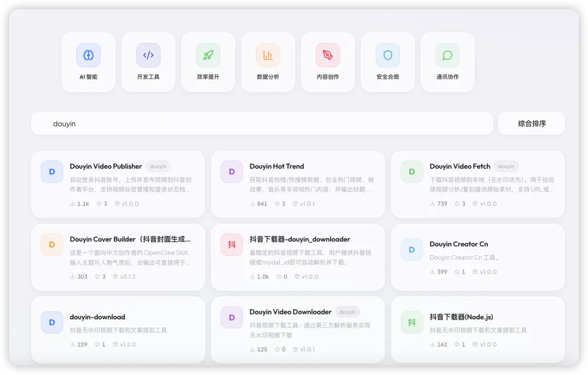The image size is (588, 375).
Task: Open the AI 智能 category label
Action: pos(89,77)
